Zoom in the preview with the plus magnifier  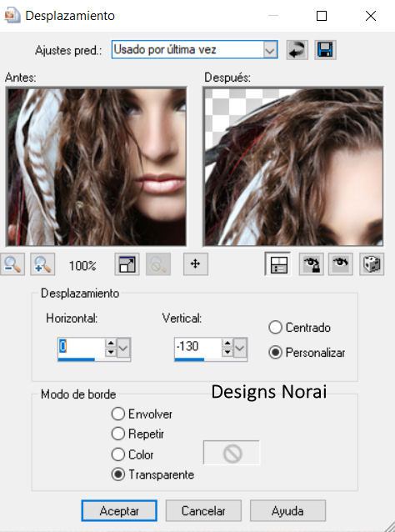tap(42, 264)
